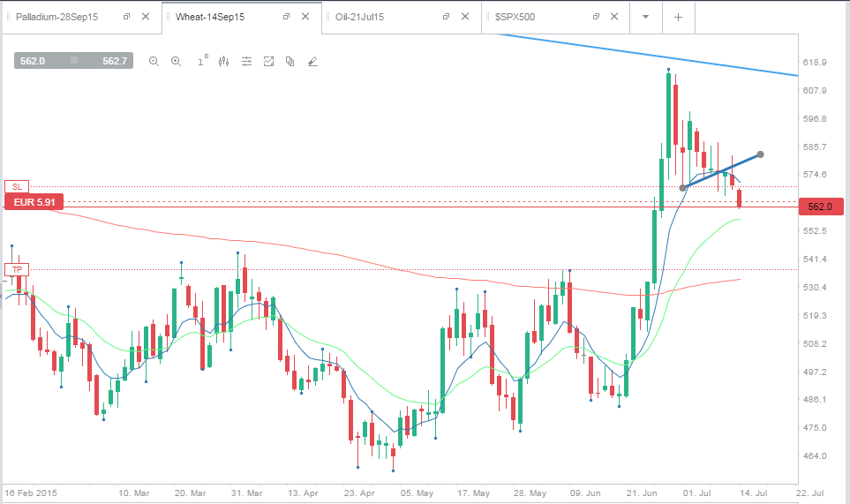Click the 21. Jun date label
Image resolution: width=850 pixels, height=504 pixels.
coord(642,493)
